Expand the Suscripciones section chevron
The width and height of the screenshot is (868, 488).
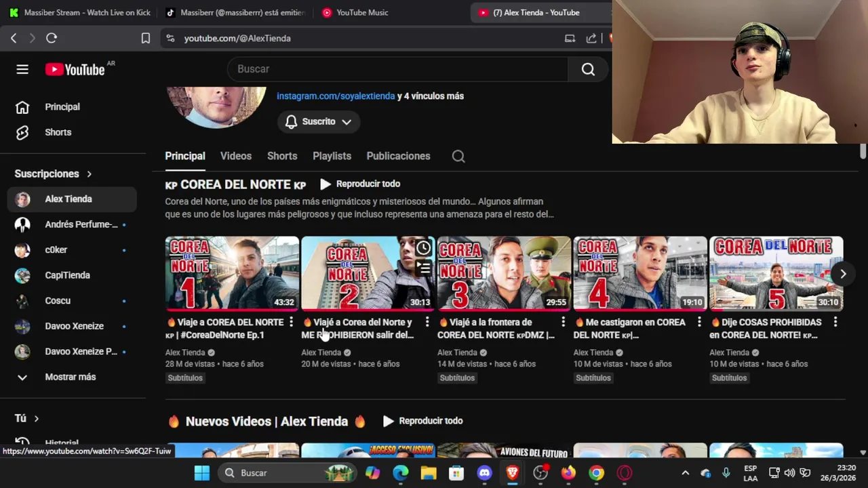coord(89,174)
